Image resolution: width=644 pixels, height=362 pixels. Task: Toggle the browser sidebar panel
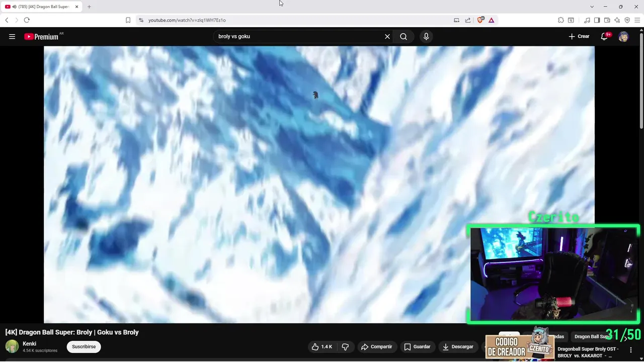pos(597,20)
